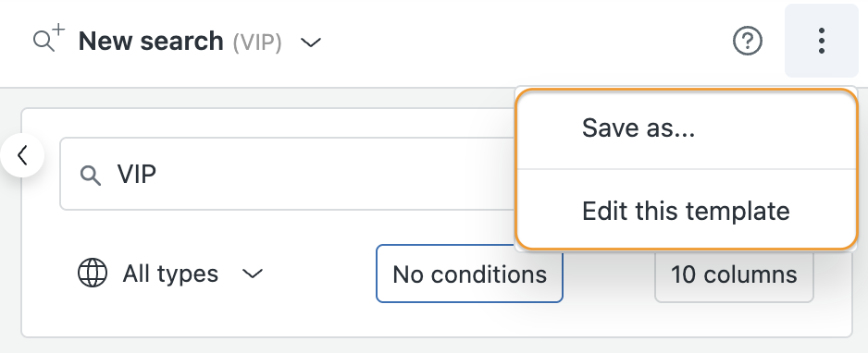Click the magnifier icon inside the search box

91,176
